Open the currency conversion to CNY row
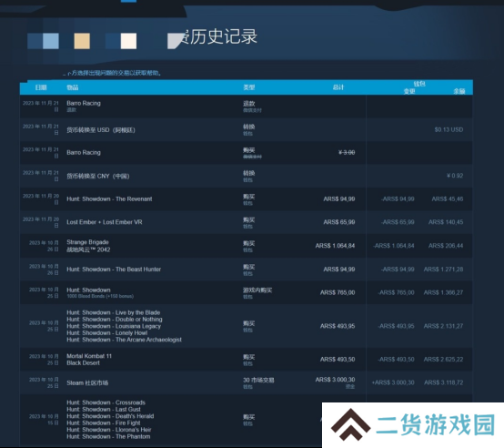This screenshot has width=504, height=448. 247,176
